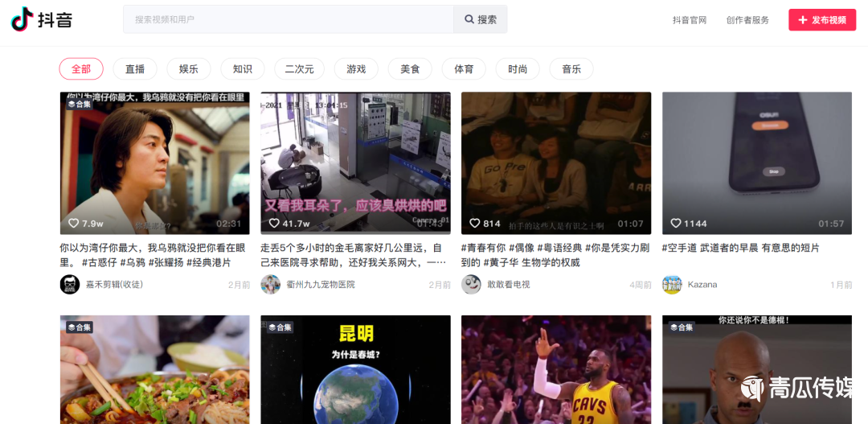
Task: Select the 全部 category tab
Action: [x=81, y=69]
